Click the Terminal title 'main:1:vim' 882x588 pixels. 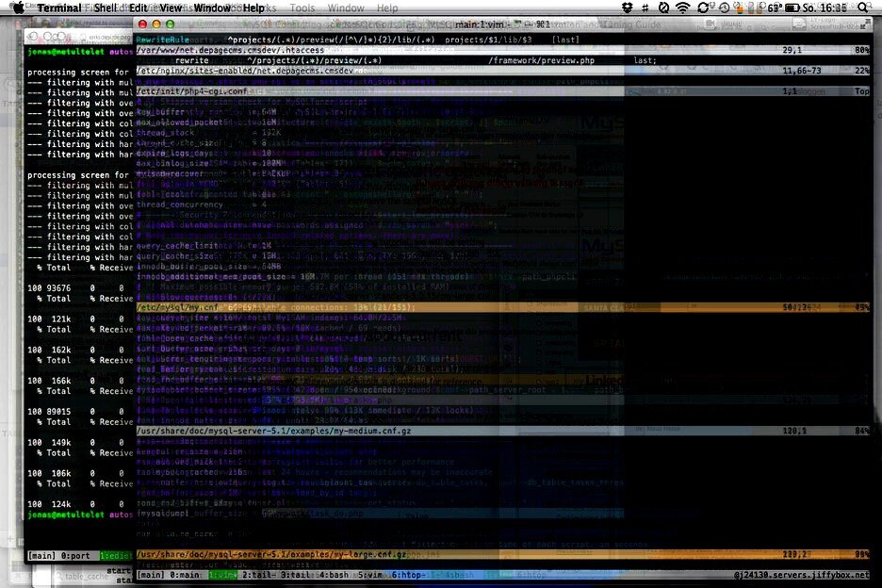click(480, 24)
